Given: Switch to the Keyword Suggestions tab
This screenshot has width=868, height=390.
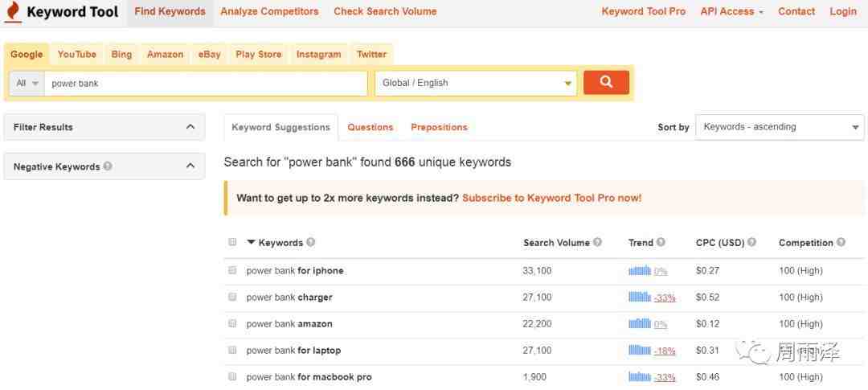Looking at the screenshot, I should coord(280,127).
